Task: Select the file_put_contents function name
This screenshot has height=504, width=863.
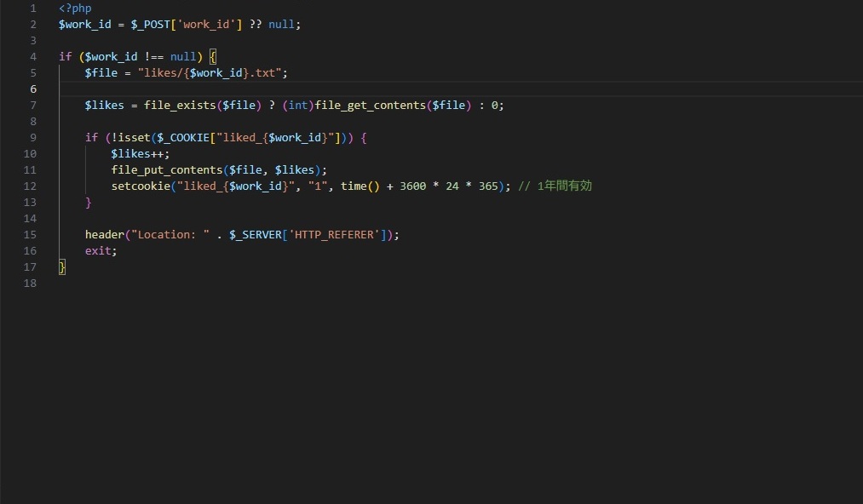Action: (166, 169)
